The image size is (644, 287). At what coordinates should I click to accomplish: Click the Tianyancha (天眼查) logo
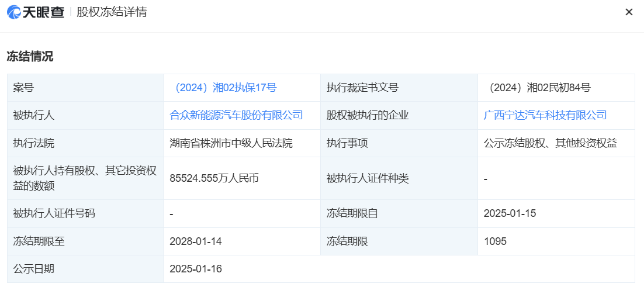[35, 12]
